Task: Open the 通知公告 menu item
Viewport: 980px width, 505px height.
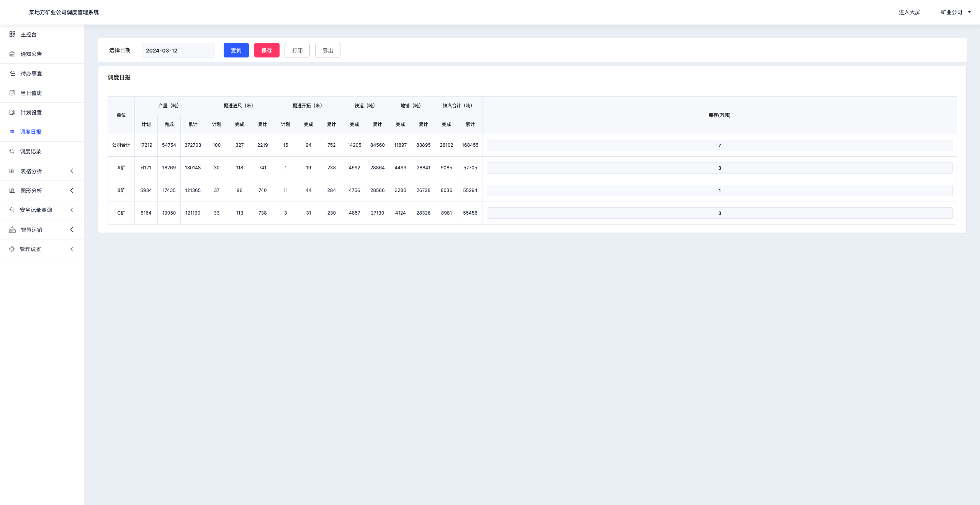Action: click(x=42, y=54)
